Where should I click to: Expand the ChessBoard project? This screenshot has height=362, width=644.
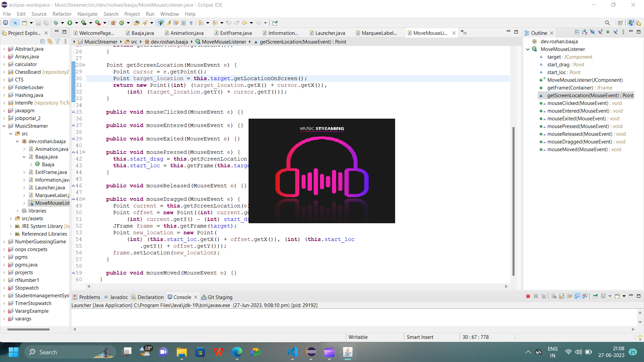pyautogui.click(x=4, y=72)
